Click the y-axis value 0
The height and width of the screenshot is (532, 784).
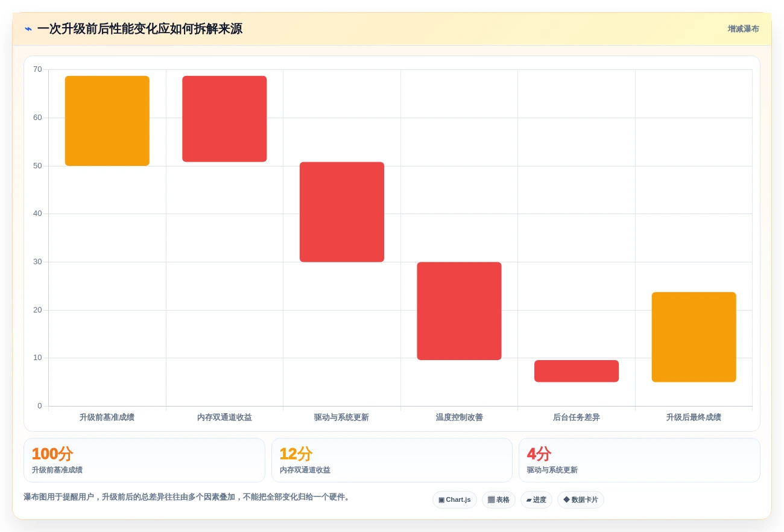point(40,406)
